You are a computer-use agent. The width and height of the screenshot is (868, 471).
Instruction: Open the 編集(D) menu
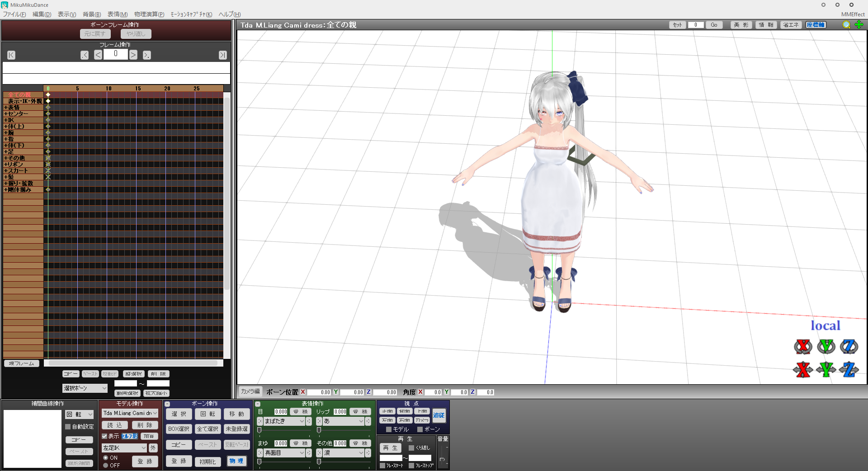pos(42,14)
